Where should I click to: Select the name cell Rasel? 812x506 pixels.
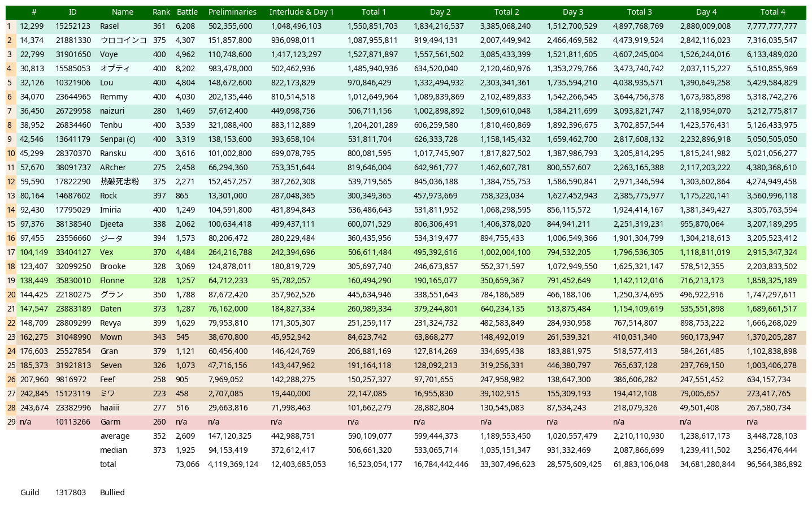pyautogui.click(x=110, y=26)
